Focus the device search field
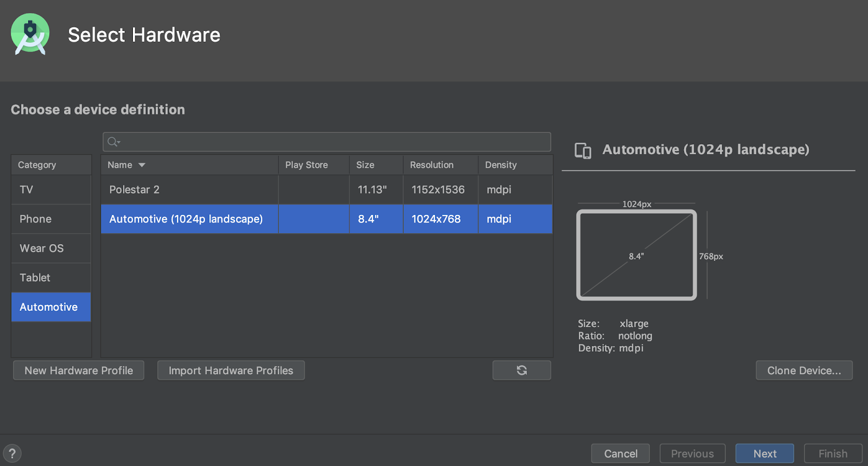The width and height of the screenshot is (868, 466). (x=331, y=142)
